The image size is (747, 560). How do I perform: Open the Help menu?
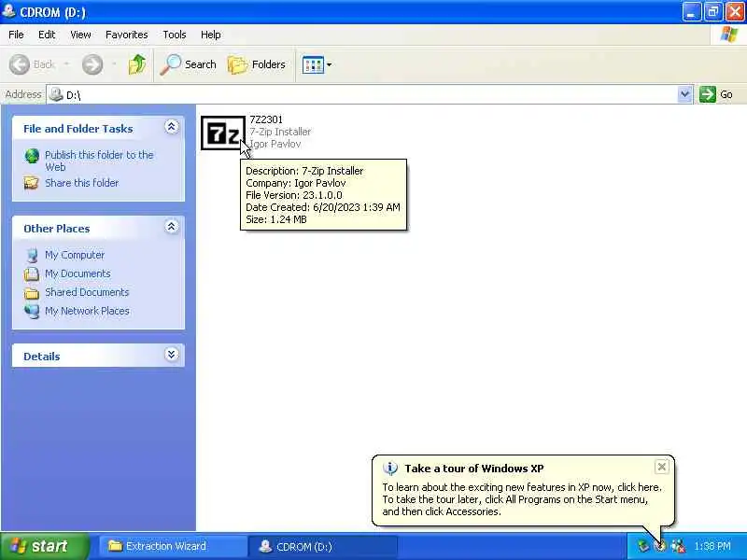(211, 35)
